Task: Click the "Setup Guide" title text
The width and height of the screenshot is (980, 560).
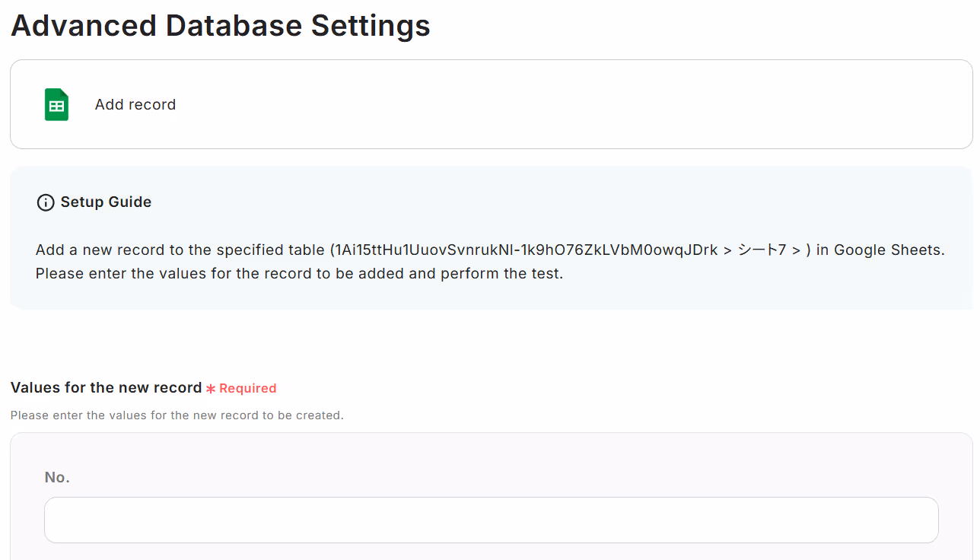Action: (x=106, y=202)
